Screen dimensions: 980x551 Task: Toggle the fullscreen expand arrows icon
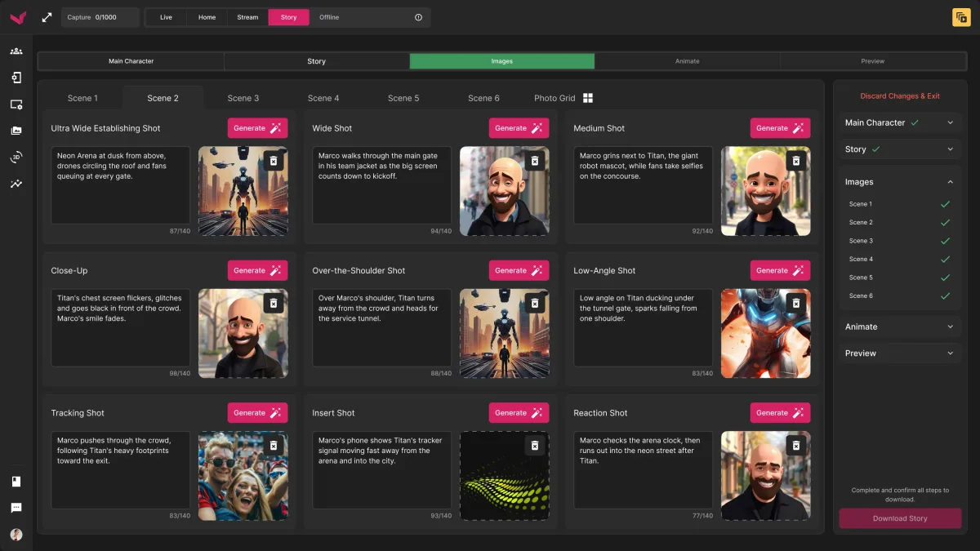click(47, 17)
